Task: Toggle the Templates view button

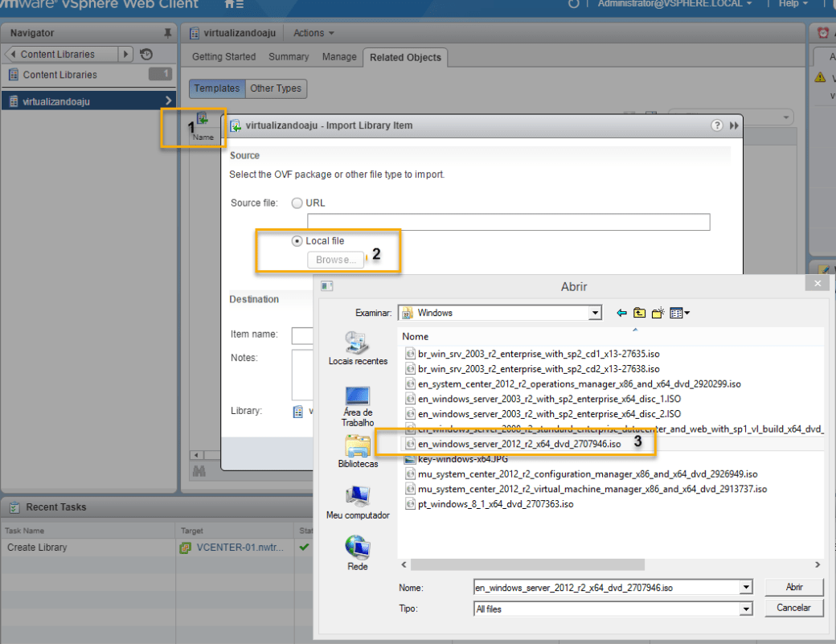Action: click(217, 88)
